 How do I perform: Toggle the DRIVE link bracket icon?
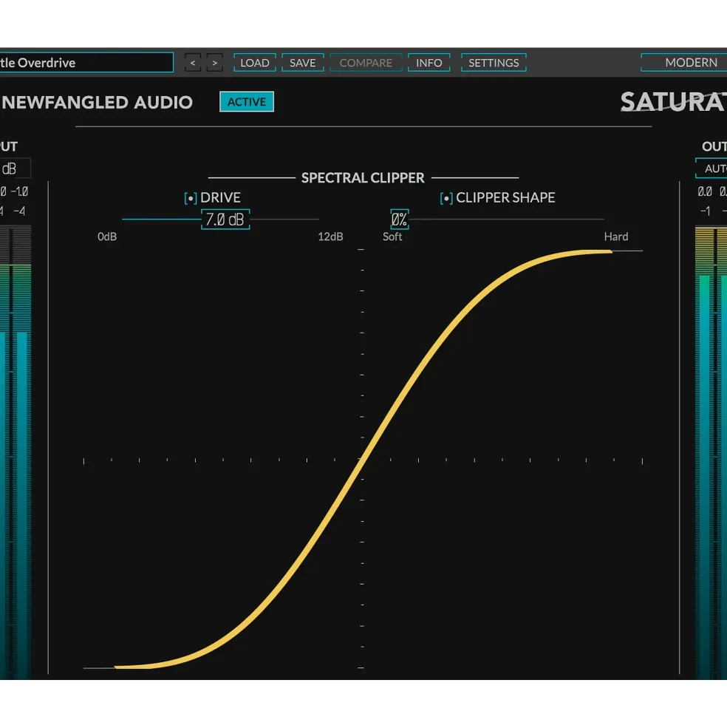(191, 198)
